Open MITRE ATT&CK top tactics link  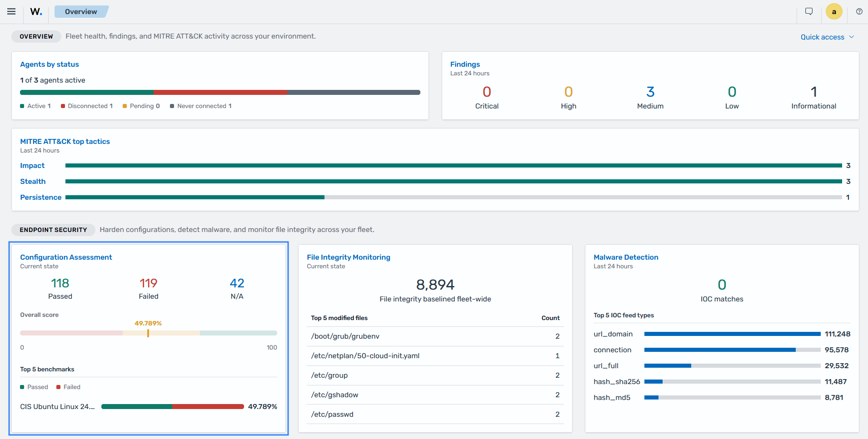pyautogui.click(x=65, y=142)
